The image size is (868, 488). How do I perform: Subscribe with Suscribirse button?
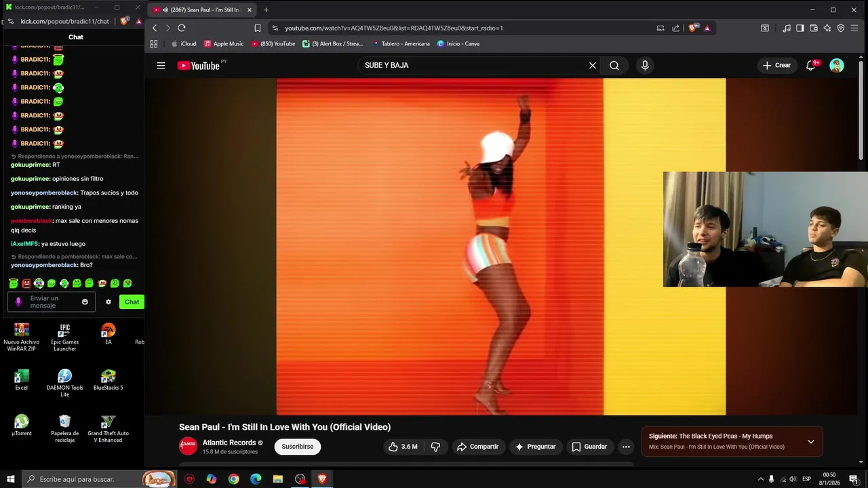pos(298,447)
